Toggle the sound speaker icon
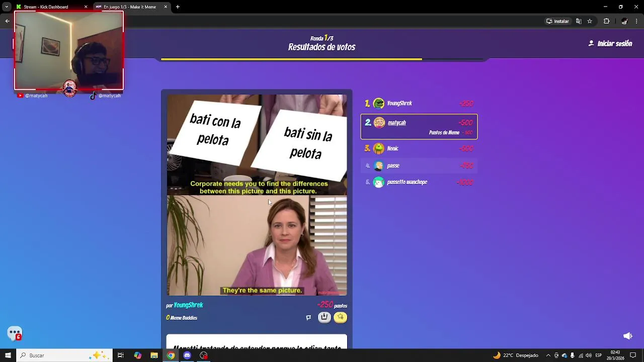Viewport: 644px width, 362px height. coord(628,336)
